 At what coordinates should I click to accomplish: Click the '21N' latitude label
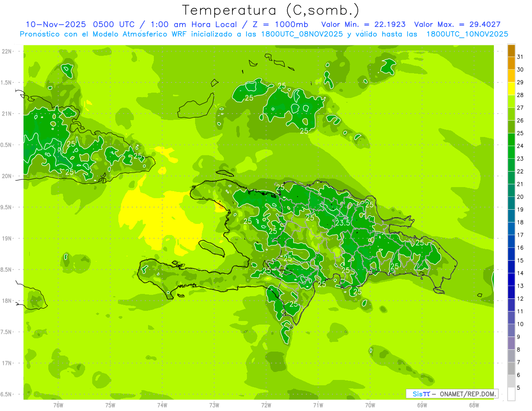(6, 114)
